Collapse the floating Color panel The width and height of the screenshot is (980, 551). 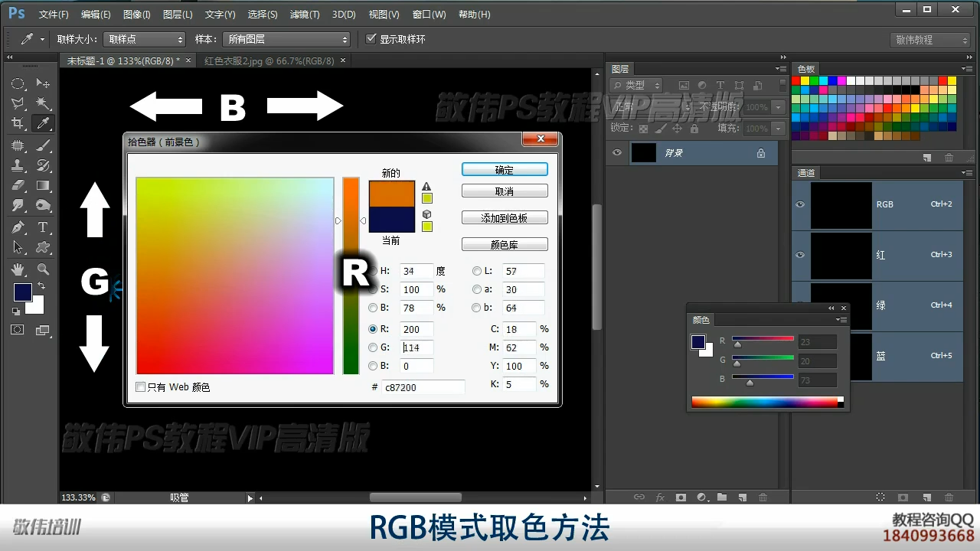(831, 308)
